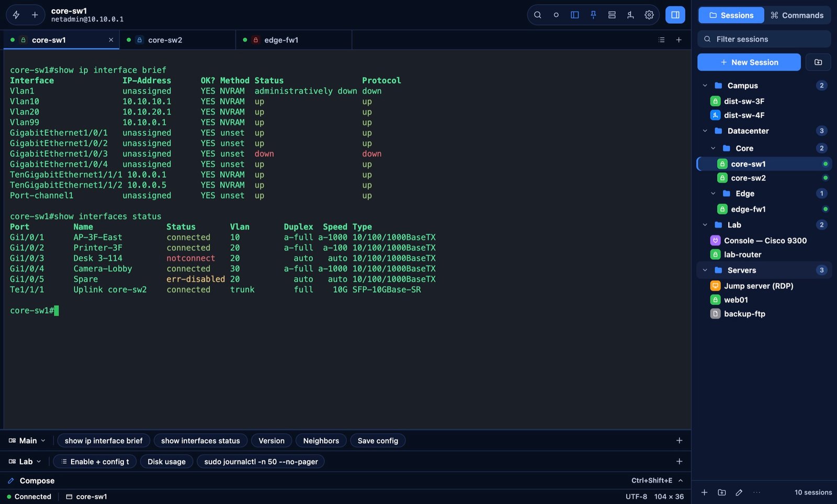Click the Filter sessions search field
The width and height of the screenshot is (837, 504).
764,39
